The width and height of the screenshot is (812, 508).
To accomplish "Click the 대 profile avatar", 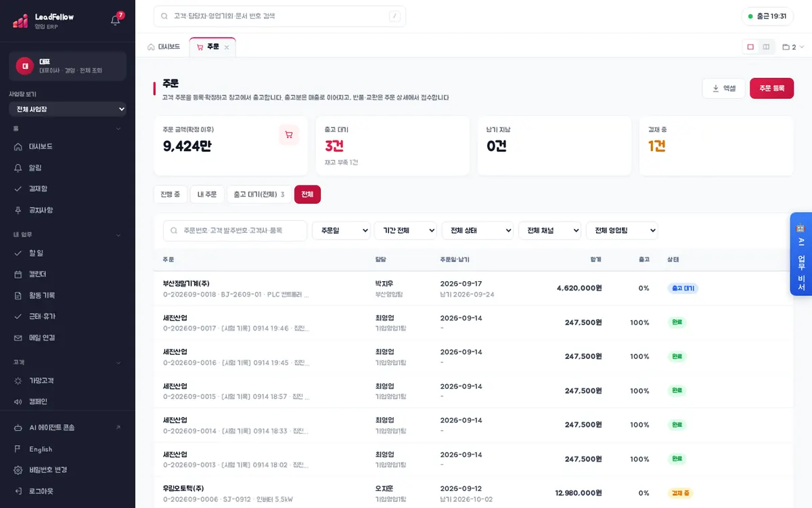I will coord(25,66).
